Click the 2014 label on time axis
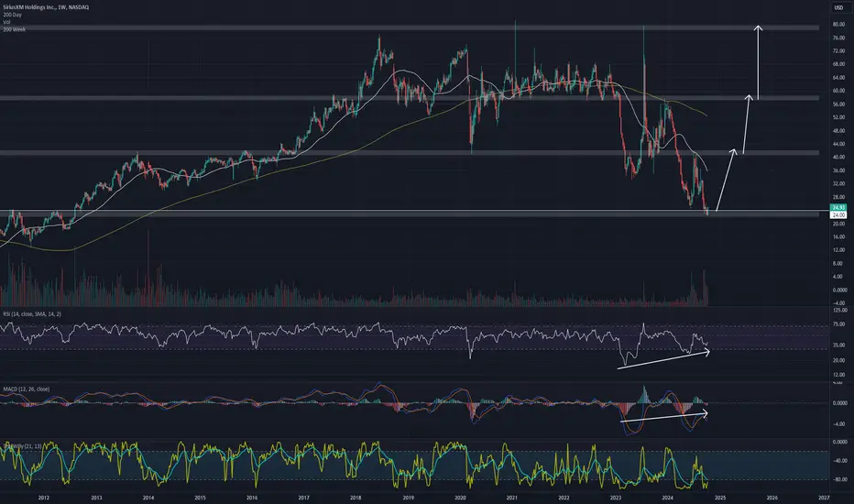854x504 pixels. (148, 498)
